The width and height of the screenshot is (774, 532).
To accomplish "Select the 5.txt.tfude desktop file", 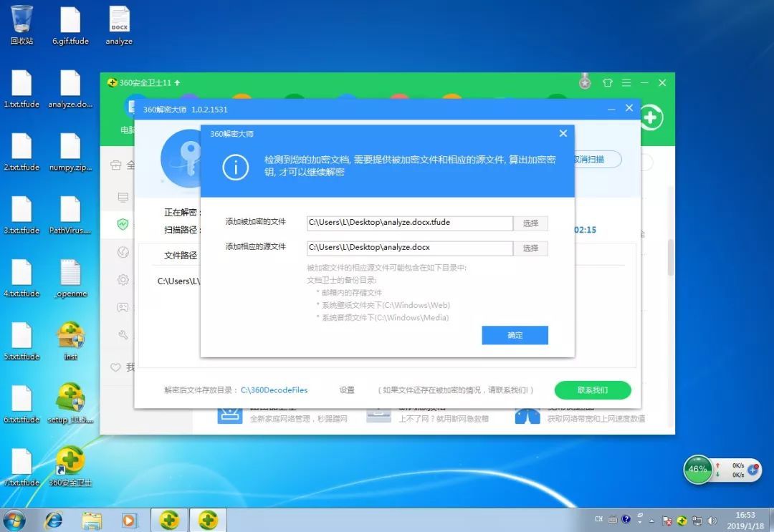I will pyautogui.click(x=21, y=341).
